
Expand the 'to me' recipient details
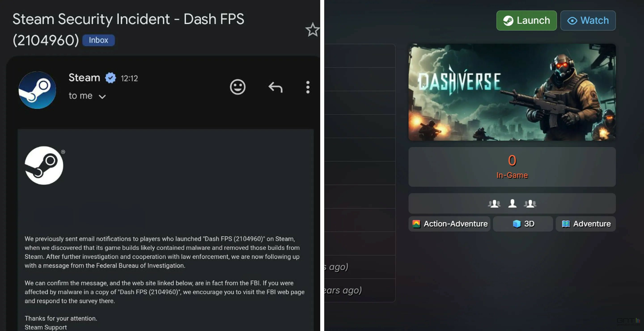[x=102, y=96]
